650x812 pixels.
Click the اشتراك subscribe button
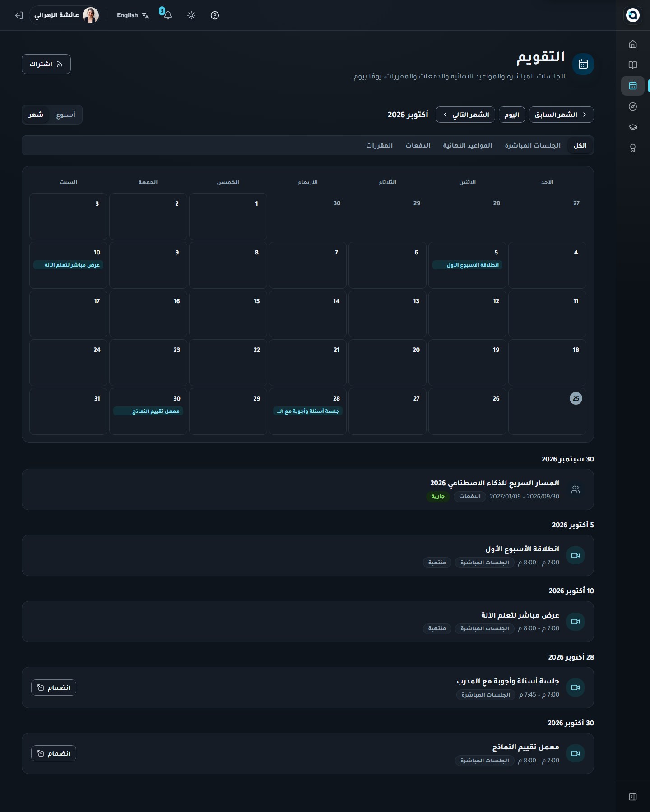click(x=46, y=64)
